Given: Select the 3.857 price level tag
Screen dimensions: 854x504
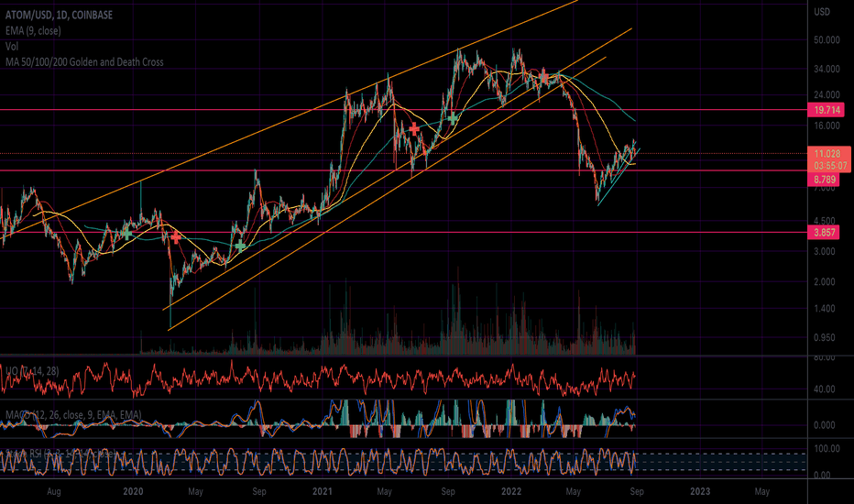Looking at the screenshot, I should [x=825, y=233].
